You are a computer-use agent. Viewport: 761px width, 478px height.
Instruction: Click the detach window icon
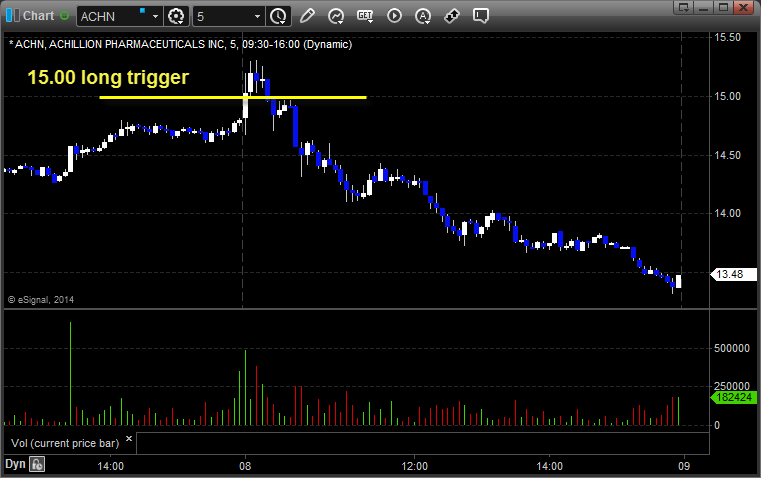(x=684, y=7)
